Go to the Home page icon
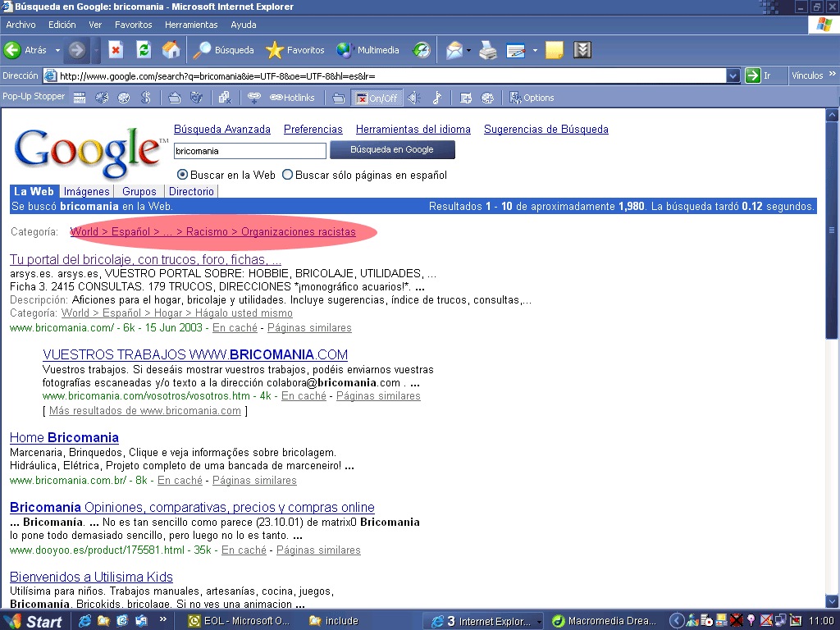The width and height of the screenshot is (840, 630). pos(171,50)
